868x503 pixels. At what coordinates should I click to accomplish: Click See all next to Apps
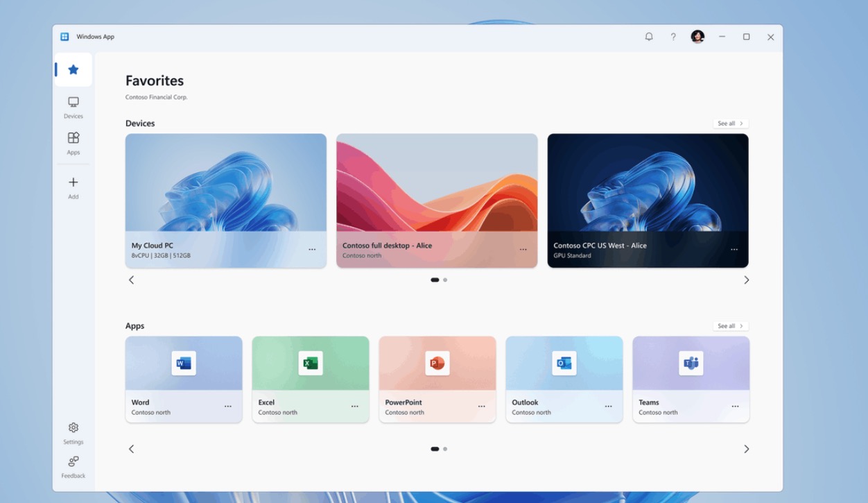click(x=730, y=325)
